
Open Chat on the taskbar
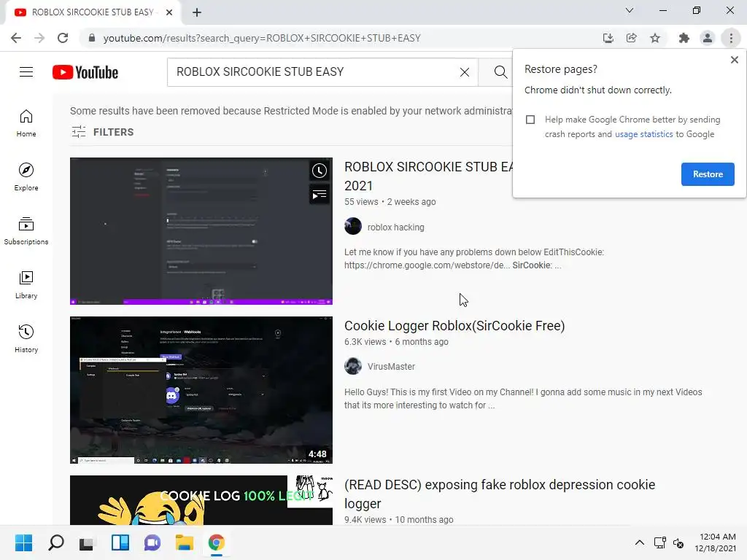pos(152,542)
